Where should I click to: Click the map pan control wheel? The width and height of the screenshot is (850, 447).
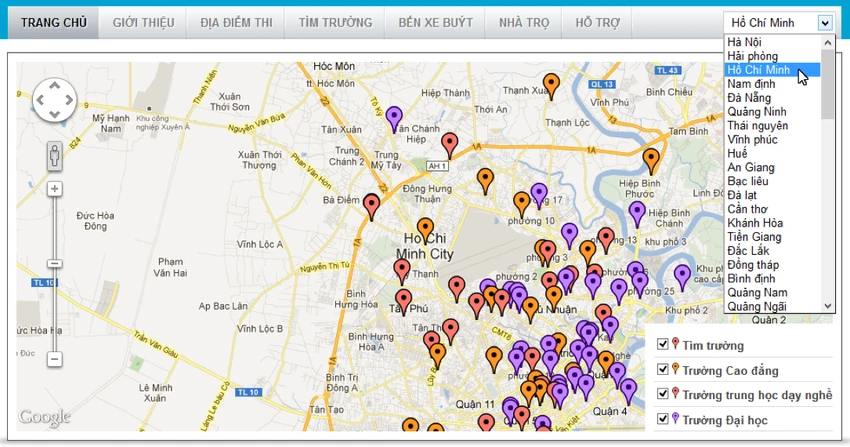pos(54,100)
